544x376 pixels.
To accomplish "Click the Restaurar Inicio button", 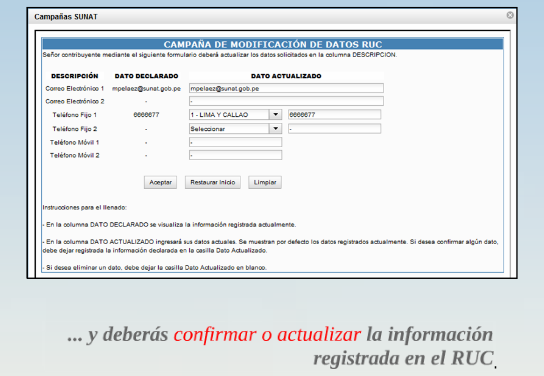I will coord(213,182).
